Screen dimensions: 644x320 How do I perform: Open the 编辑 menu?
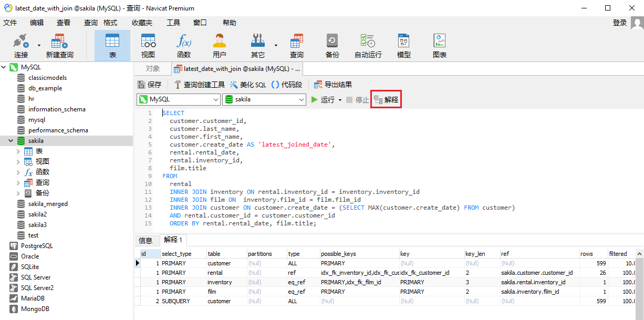tap(37, 23)
